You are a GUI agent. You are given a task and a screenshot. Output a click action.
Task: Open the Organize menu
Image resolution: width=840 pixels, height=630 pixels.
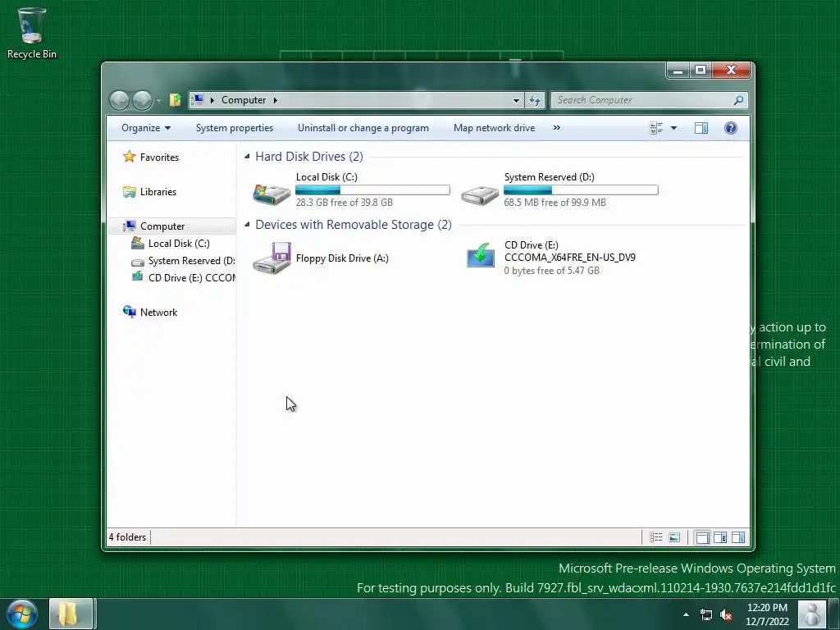[x=146, y=128]
